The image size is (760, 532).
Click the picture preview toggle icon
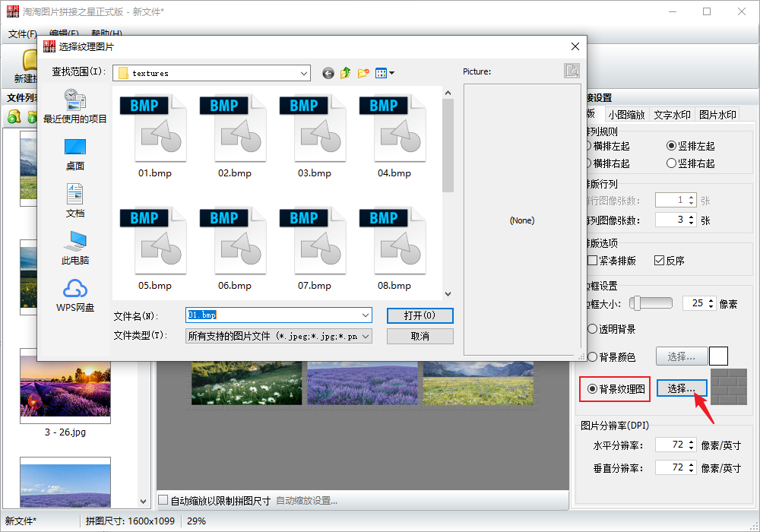(572, 71)
